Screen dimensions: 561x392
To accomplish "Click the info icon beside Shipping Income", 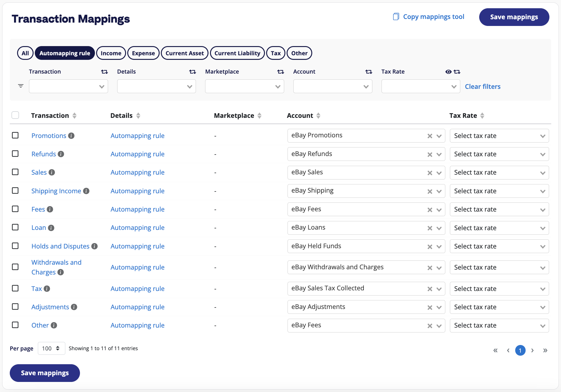I will [86, 191].
